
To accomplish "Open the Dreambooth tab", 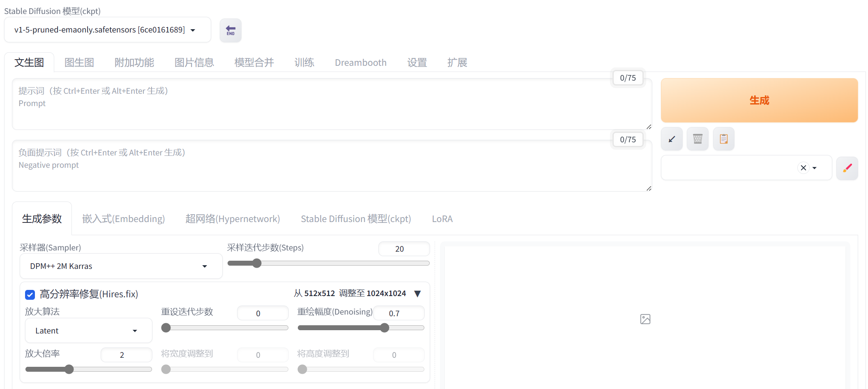I will pyautogui.click(x=361, y=63).
